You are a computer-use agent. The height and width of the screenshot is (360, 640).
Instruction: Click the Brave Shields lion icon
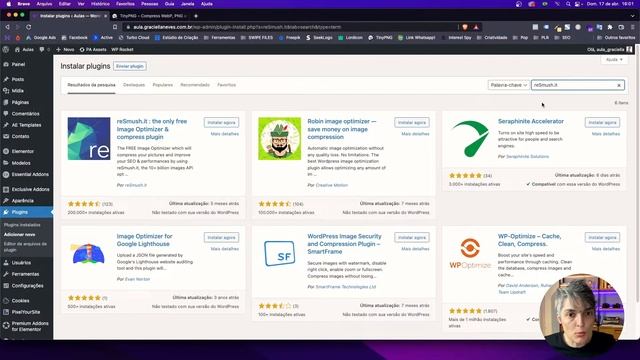464,27
